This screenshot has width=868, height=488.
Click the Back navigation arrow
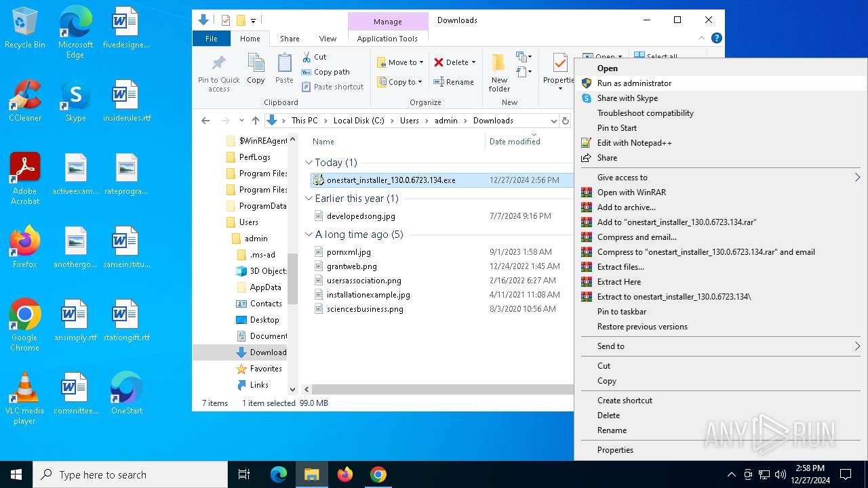coord(205,121)
